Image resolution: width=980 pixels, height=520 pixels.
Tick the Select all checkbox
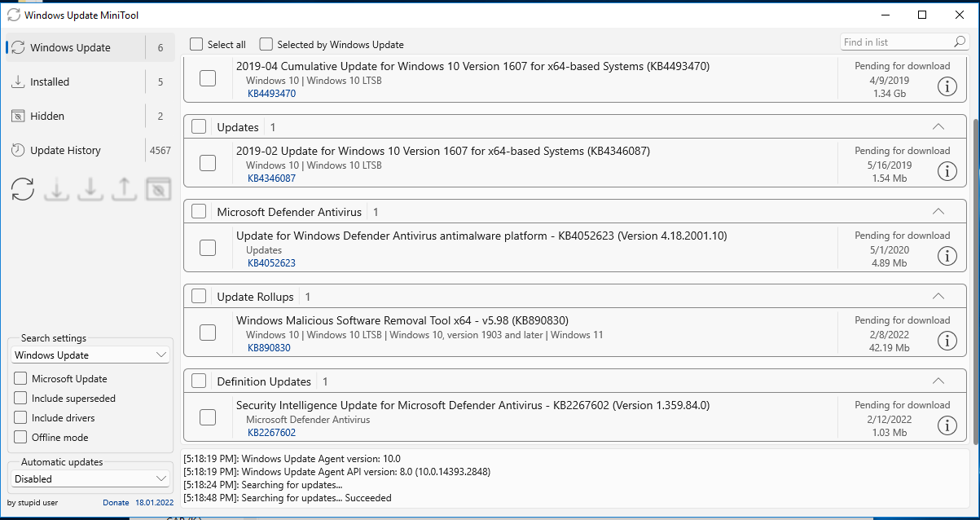[196, 44]
